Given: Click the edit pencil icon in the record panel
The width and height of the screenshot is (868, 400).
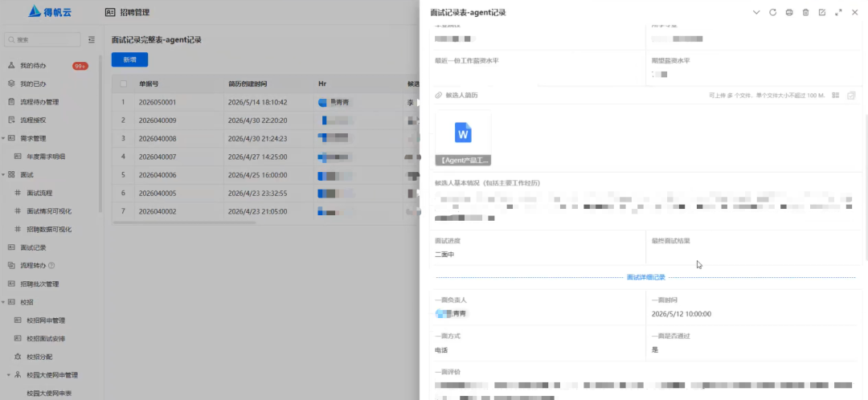Looking at the screenshot, I should [x=822, y=12].
